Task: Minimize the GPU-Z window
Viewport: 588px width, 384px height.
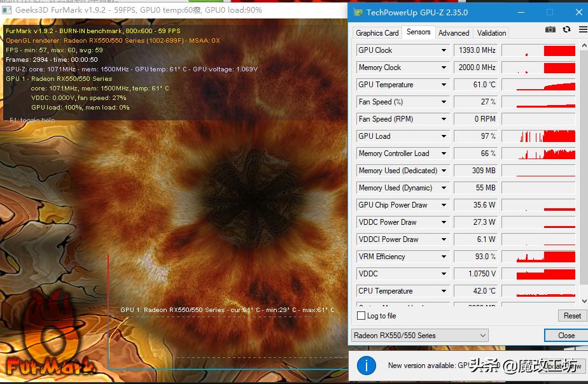Action: pos(522,12)
